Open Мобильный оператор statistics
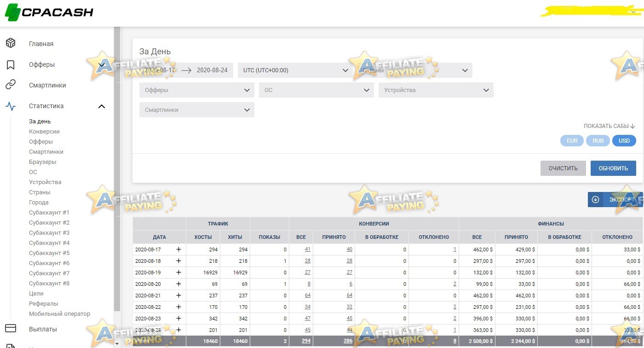644x348 pixels. (60, 314)
